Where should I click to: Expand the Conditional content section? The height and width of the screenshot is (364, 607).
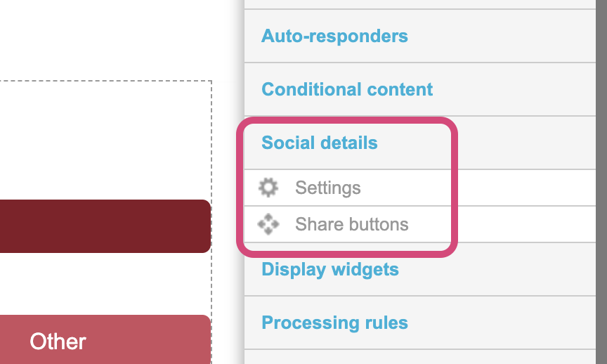coord(347,90)
